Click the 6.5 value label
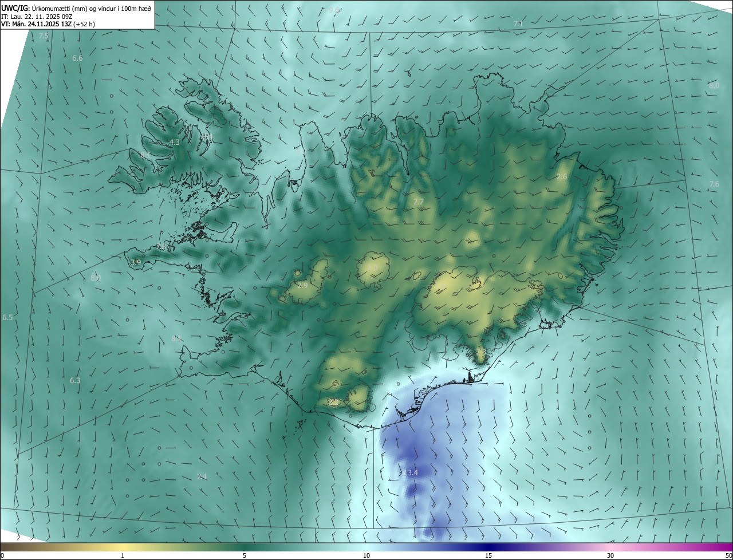Viewport: 733px width, 560px height. pos(7,317)
